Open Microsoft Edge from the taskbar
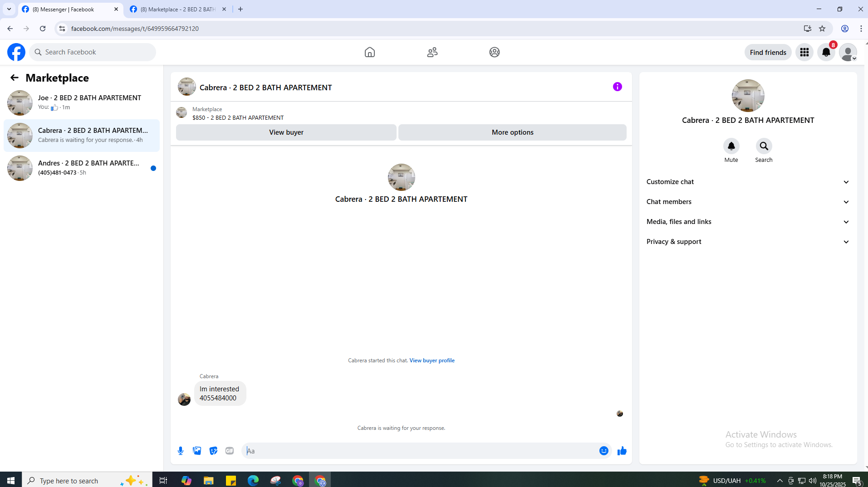This screenshot has width=868, height=487. [x=253, y=481]
